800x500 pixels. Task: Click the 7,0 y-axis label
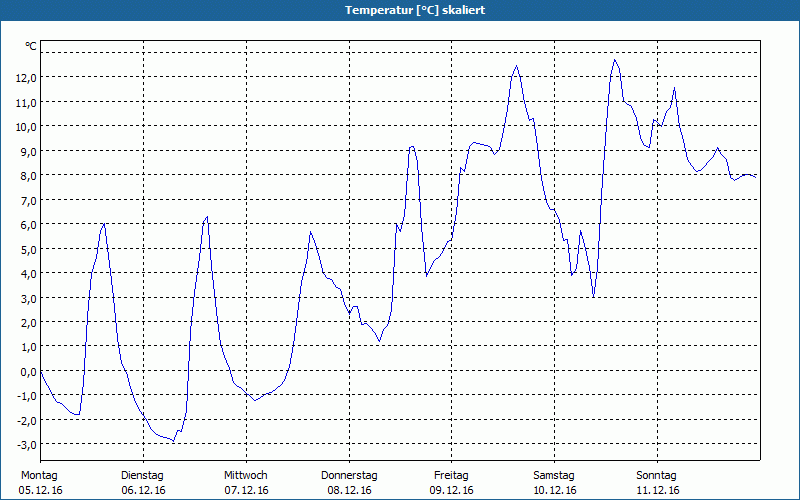(x=29, y=200)
